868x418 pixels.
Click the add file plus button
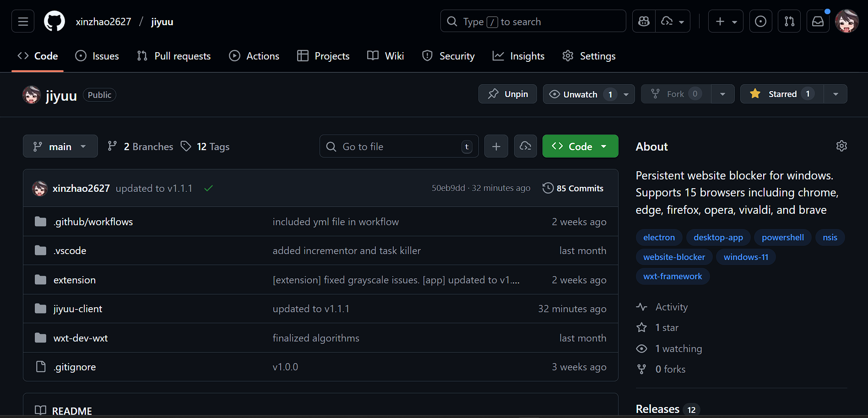pyautogui.click(x=496, y=147)
